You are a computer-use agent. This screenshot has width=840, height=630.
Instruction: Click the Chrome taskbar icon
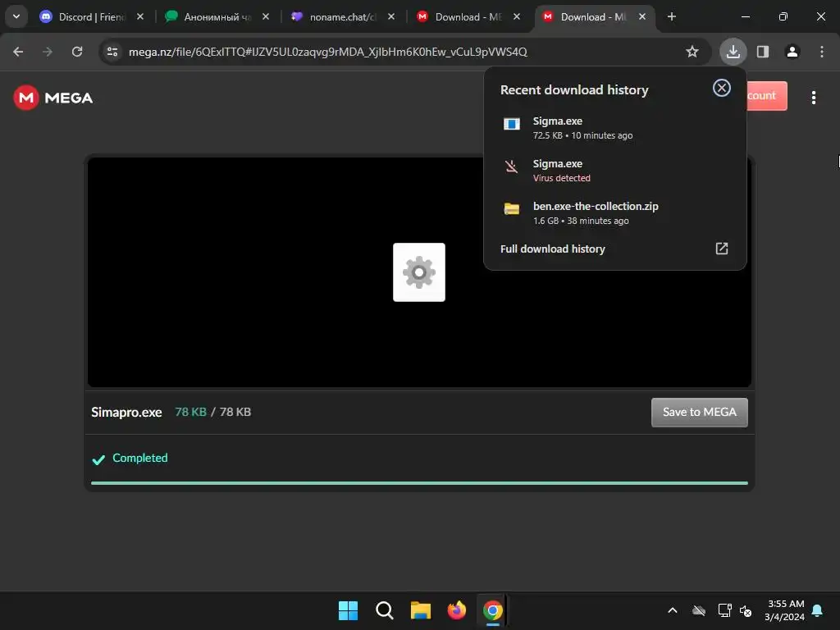pos(493,610)
